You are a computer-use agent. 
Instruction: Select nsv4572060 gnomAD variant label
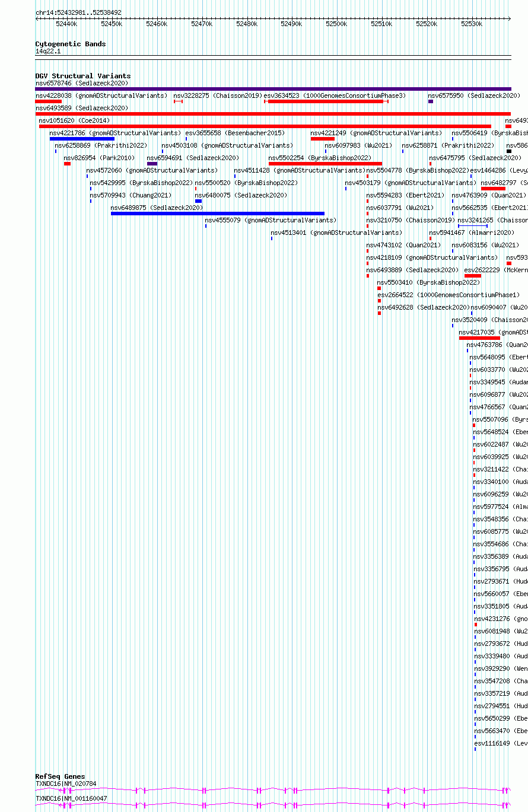coord(152,170)
